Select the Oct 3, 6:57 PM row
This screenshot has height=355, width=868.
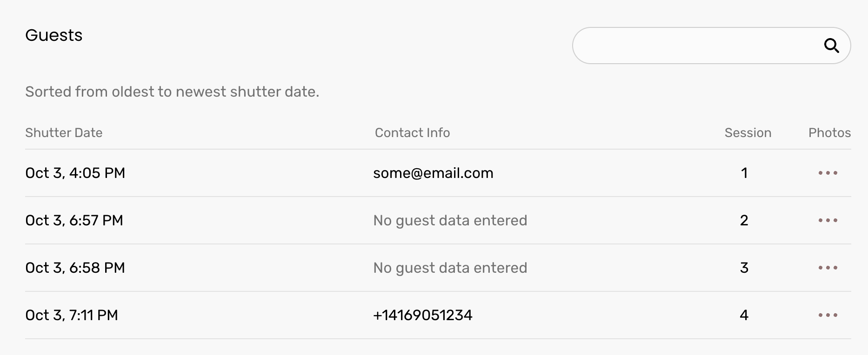click(74, 220)
